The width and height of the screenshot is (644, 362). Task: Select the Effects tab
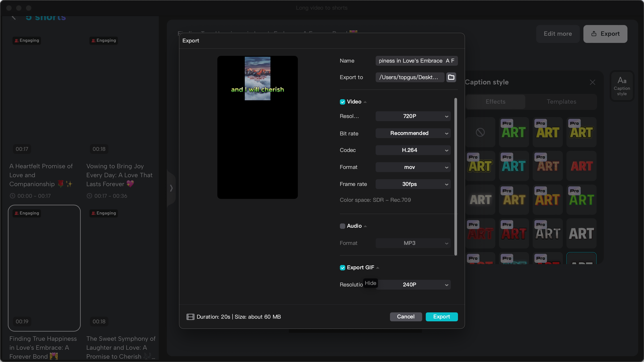tap(495, 102)
